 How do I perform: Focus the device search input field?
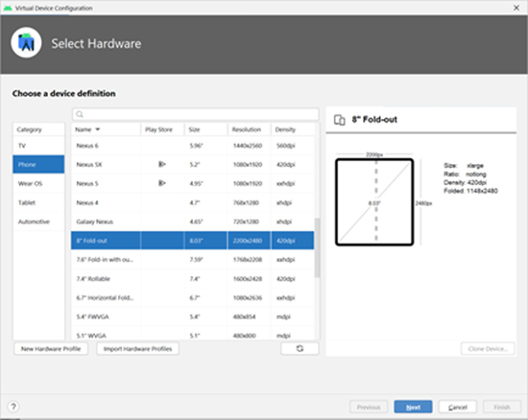click(195, 114)
